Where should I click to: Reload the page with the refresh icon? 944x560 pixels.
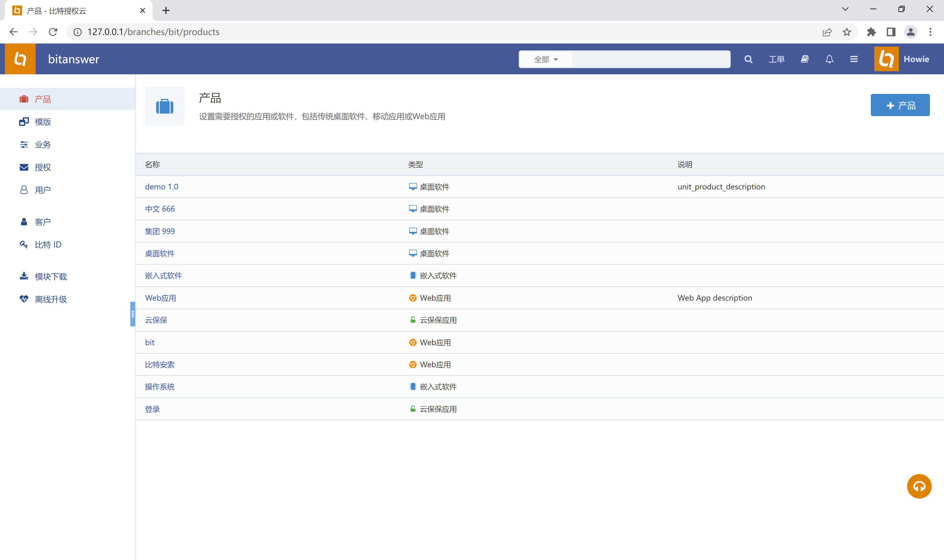(53, 32)
